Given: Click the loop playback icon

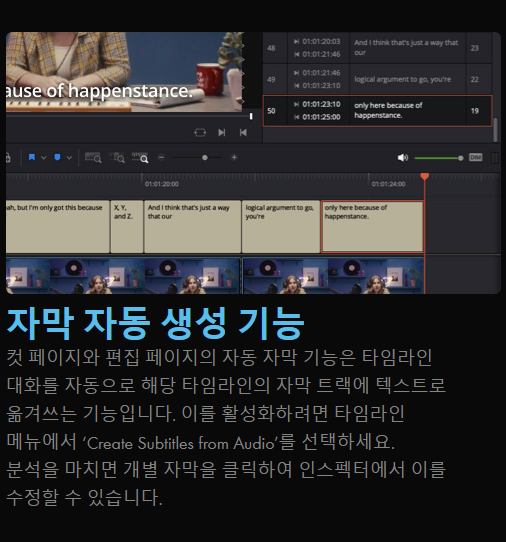Looking at the screenshot, I should tap(200, 133).
